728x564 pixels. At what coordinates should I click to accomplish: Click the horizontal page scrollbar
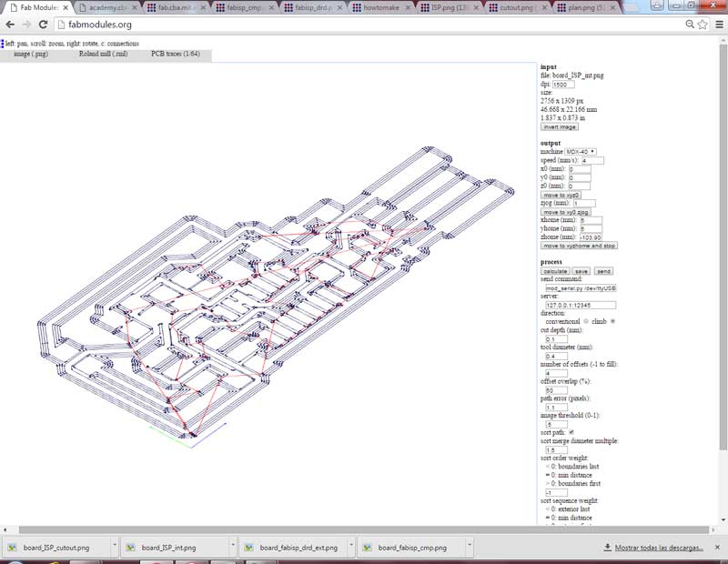click(x=363, y=529)
